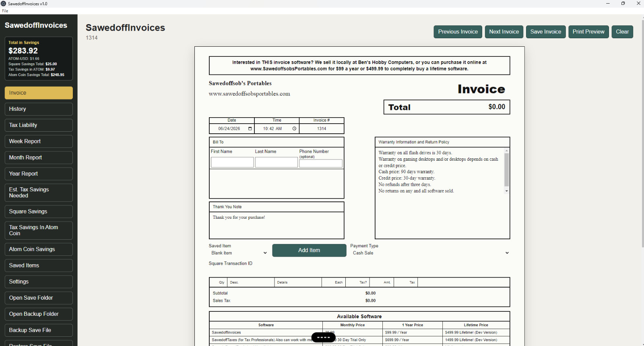Open the Week Report
Image resolution: width=644 pixels, height=346 pixels.
tap(39, 141)
